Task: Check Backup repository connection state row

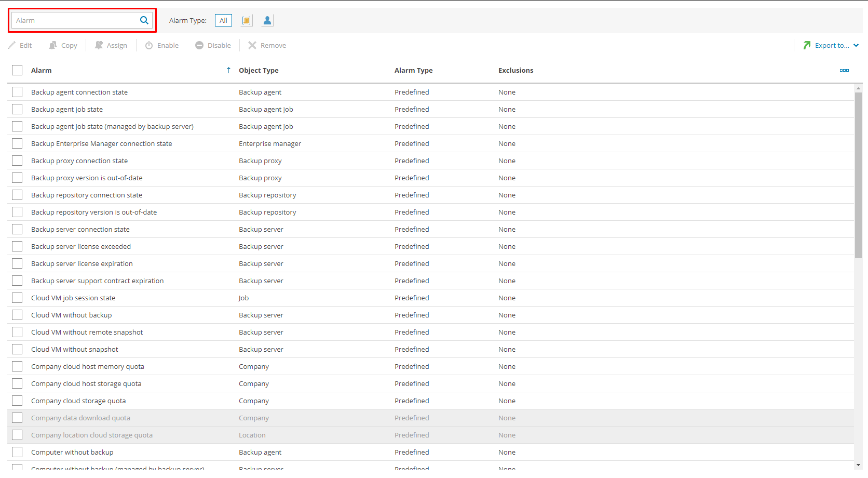Action: tap(17, 195)
